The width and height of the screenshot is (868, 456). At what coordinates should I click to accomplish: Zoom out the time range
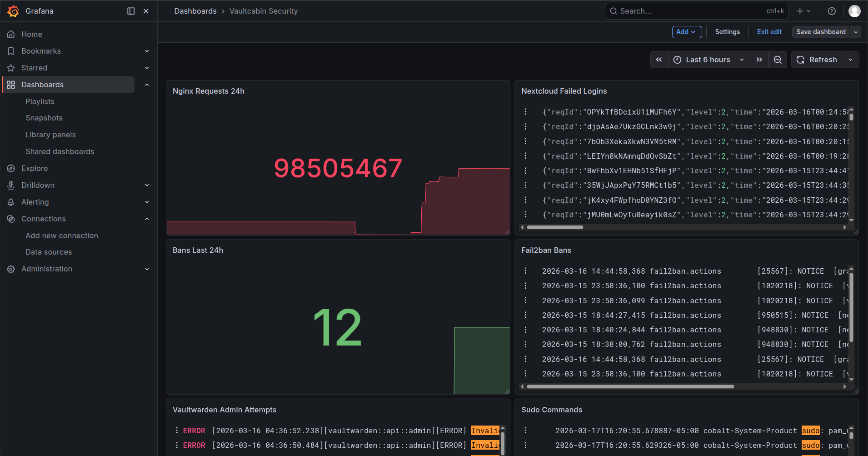coord(778,60)
